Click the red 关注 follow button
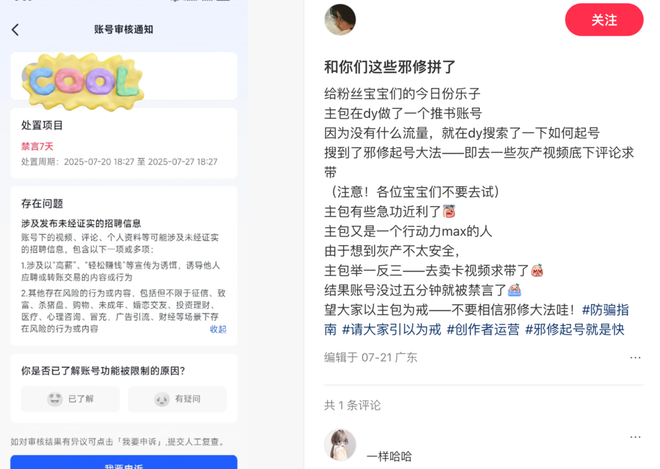The height and width of the screenshot is (469, 660). click(x=604, y=20)
